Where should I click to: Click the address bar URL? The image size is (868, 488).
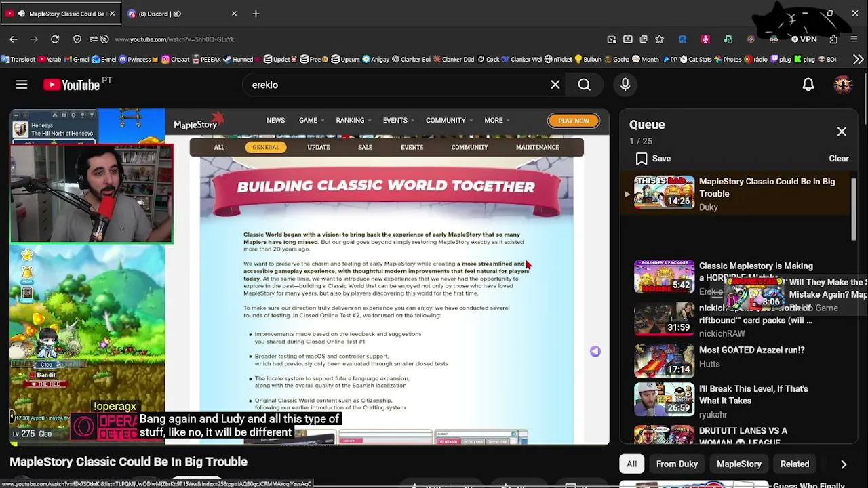175,39
